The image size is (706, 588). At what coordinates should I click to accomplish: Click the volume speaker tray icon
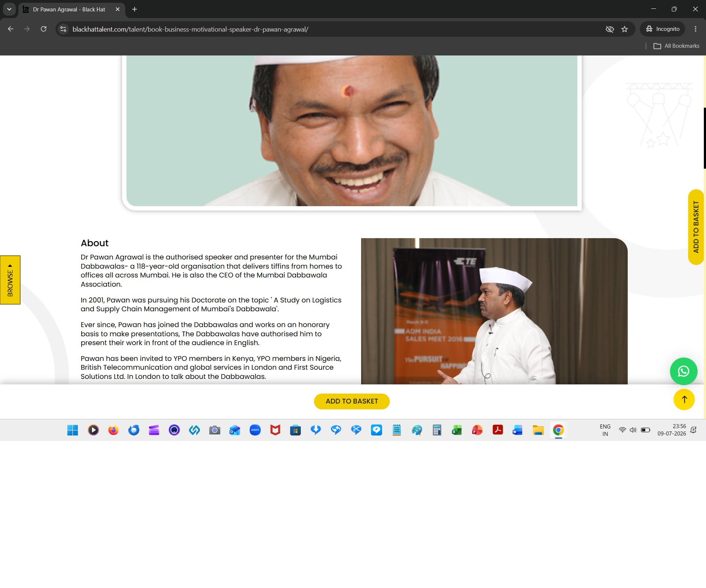pyautogui.click(x=633, y=430)
